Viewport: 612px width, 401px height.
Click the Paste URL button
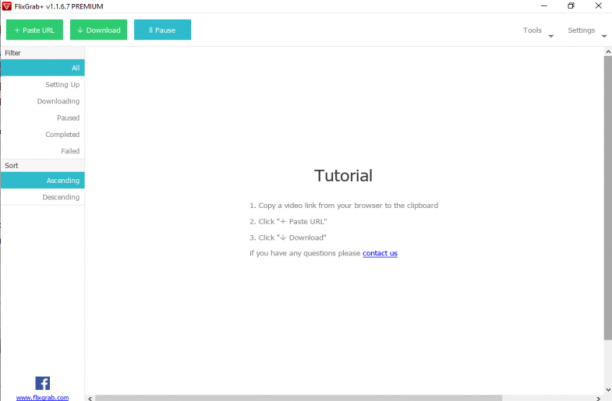34,30
